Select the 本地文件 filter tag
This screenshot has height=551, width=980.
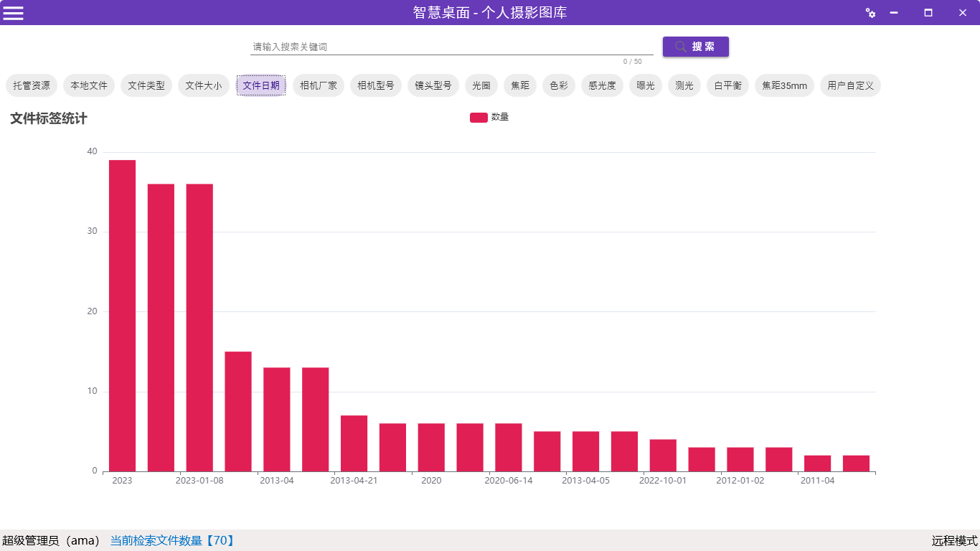click(x=89, y=85)
